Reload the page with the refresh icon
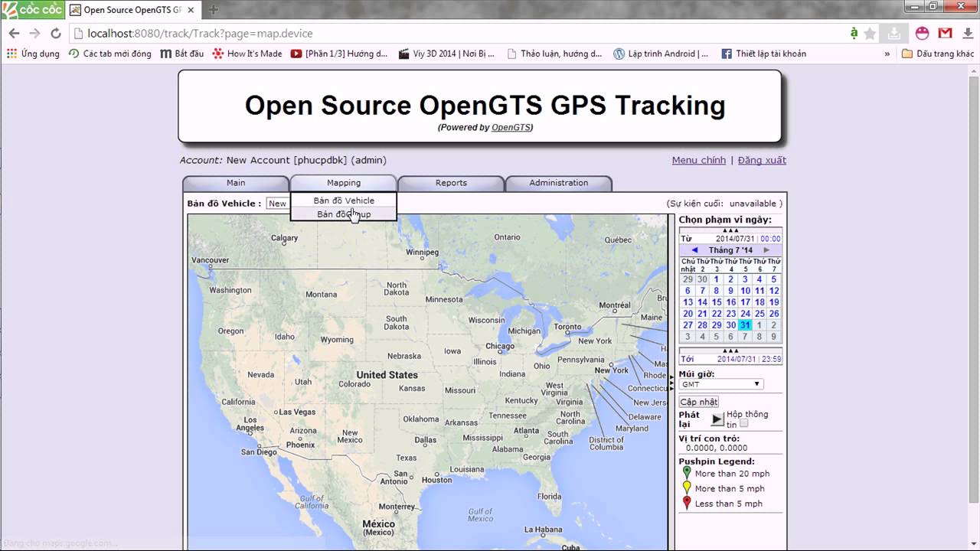Image resolution: width=980 pixels, height=551 pixels. (x=55, y=34)
